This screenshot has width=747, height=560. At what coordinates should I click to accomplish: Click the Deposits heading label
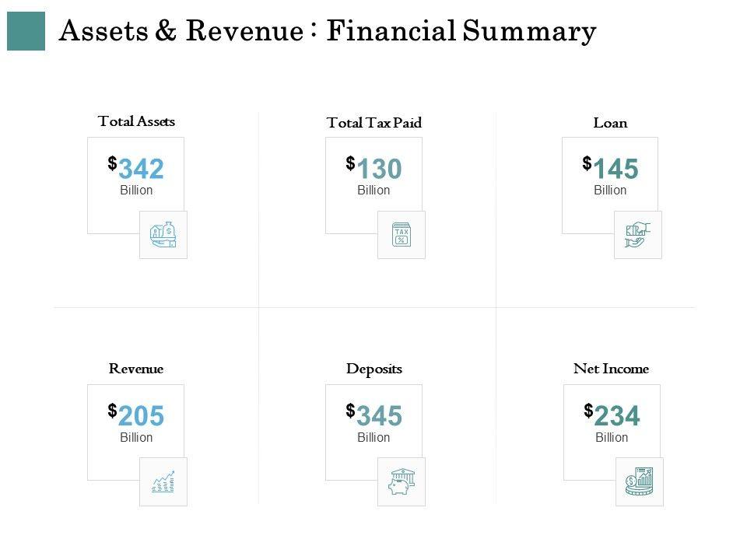pyautogui.click(x=374, y=369)
